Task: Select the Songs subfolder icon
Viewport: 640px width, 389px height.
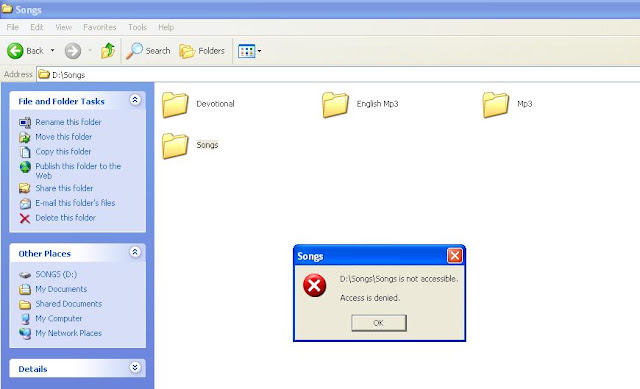Action: [x=175, y=146]
